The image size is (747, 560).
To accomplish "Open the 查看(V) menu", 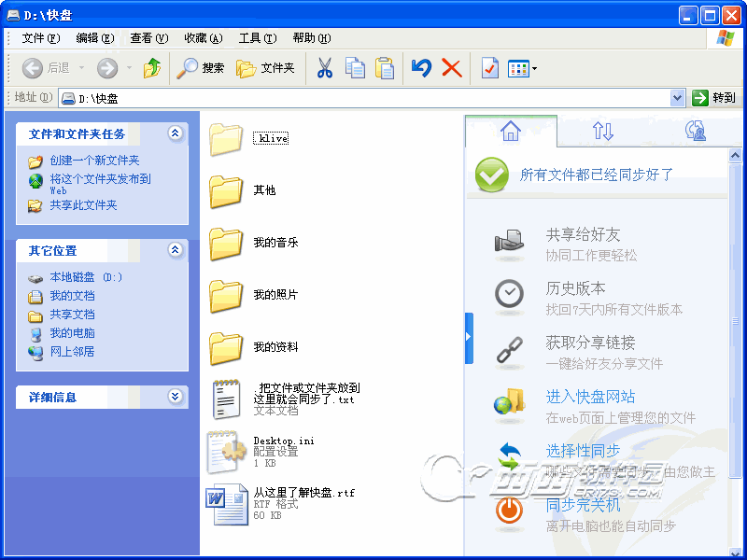I will point(149,38).
